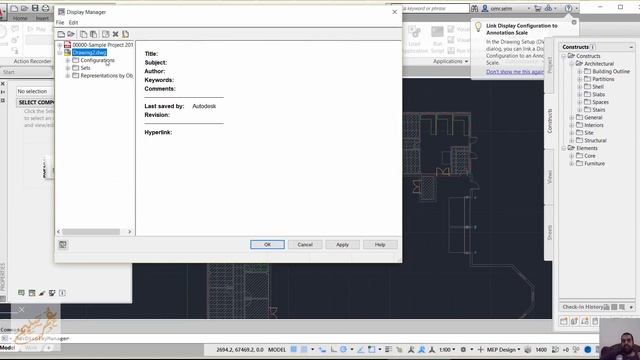Image resolution: width=640 pixels, height=360 pixels.
Task: Click the first icon right of Check-In History
Action: (x=607, y=307)
